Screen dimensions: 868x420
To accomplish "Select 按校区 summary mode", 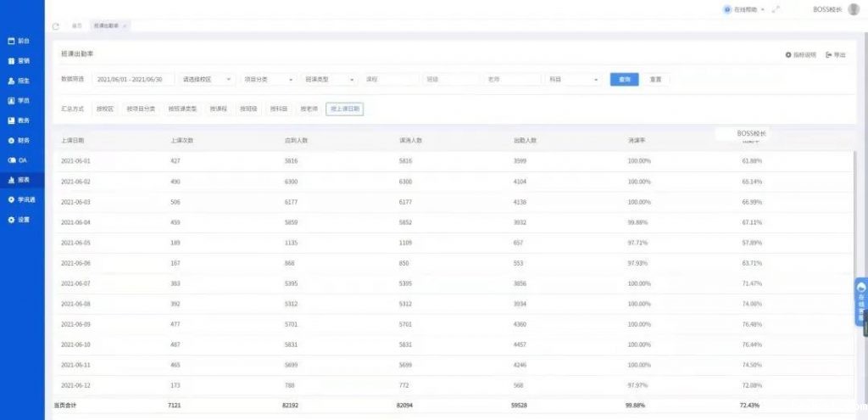I will tap(104, 109).
